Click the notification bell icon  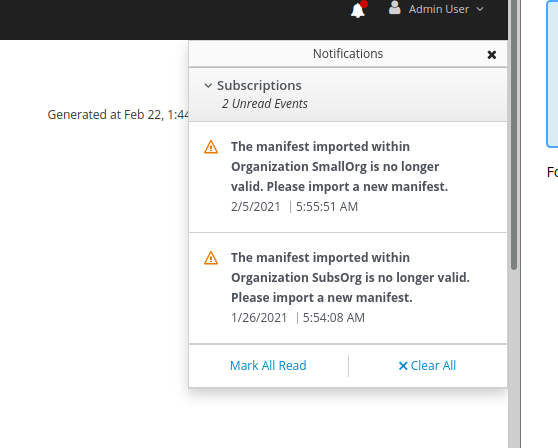pos(358,10)
